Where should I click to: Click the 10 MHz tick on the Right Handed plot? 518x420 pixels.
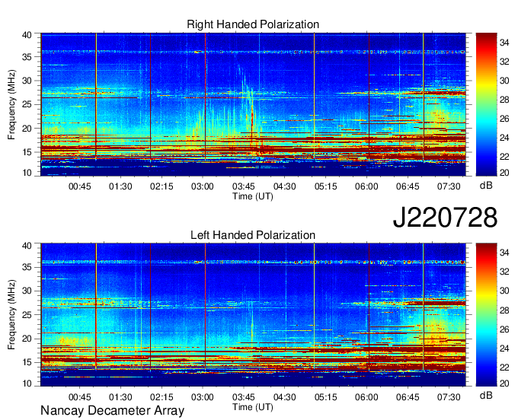pyautogui.click(x=27, y=173)
